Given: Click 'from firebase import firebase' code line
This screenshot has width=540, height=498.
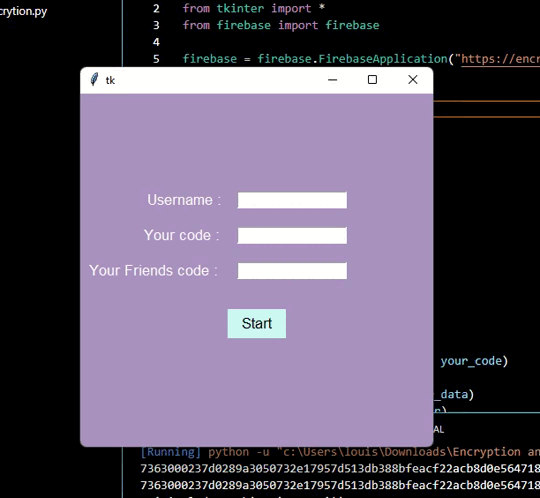Looking at the screenshot, I should 281,25.
